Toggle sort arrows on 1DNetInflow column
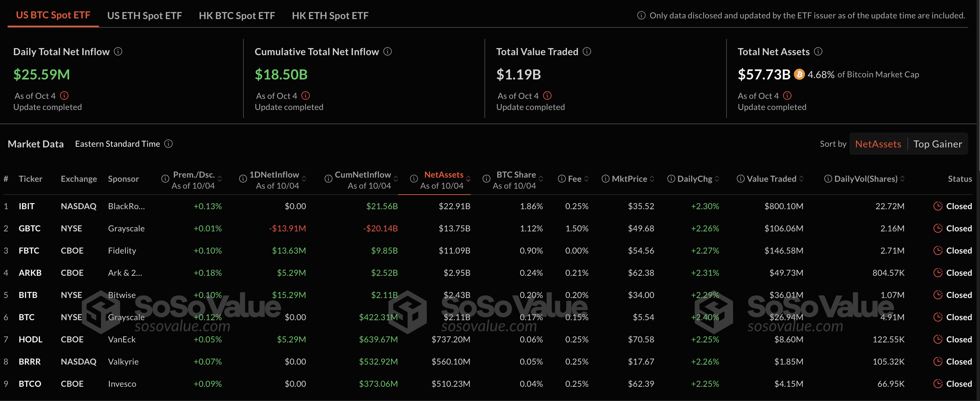The height and width of the screenshot is (401, 980). tap(304, 179)
